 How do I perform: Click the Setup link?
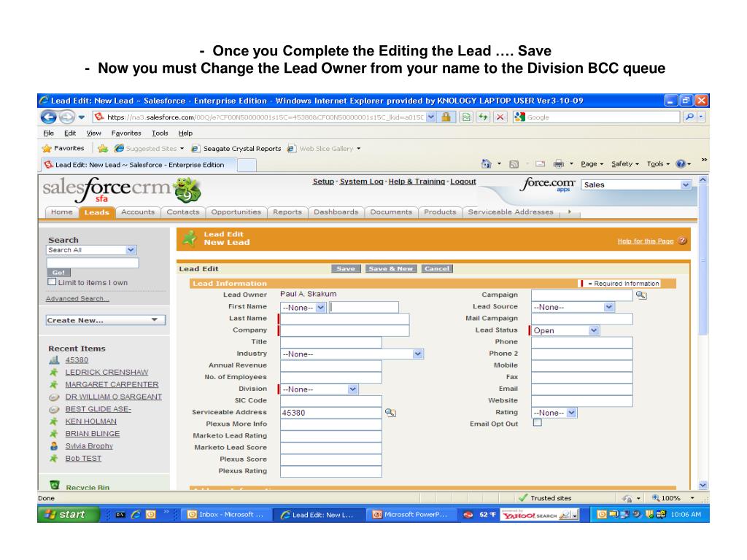click(x=323, y=182)
